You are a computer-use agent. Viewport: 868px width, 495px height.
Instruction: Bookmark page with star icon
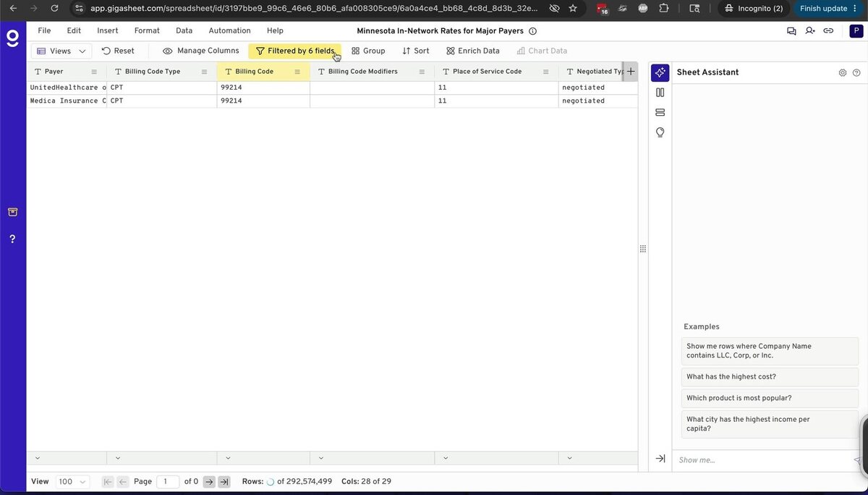pos(573,9)
